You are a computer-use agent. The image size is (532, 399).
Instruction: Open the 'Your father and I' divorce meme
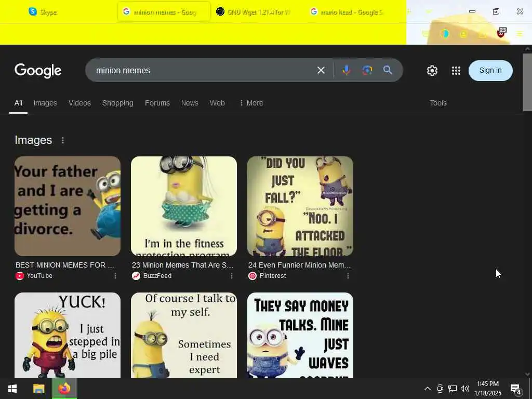click(68, 206)
